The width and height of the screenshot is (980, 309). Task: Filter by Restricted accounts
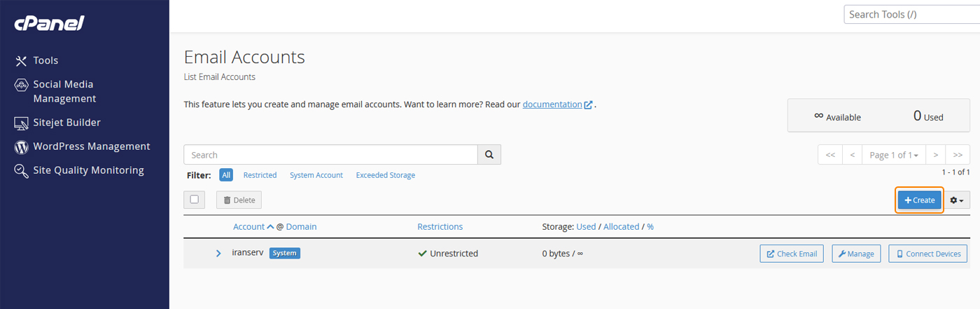[260, 175]
